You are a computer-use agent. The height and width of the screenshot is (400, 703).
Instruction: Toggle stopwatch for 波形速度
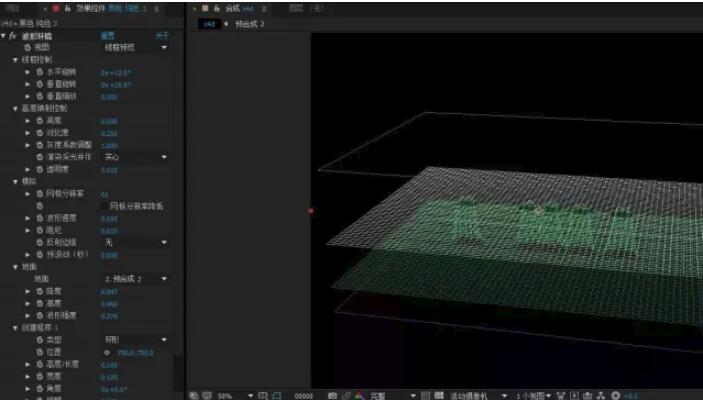coord(40,218)
